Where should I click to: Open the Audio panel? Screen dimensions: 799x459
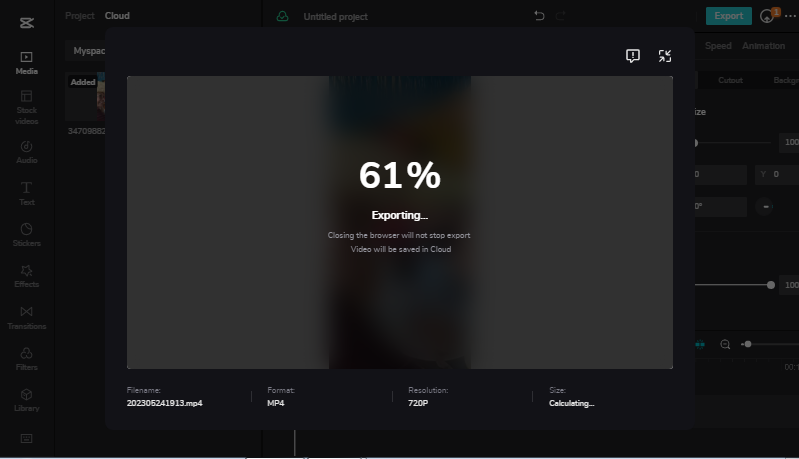click(27, 151)
